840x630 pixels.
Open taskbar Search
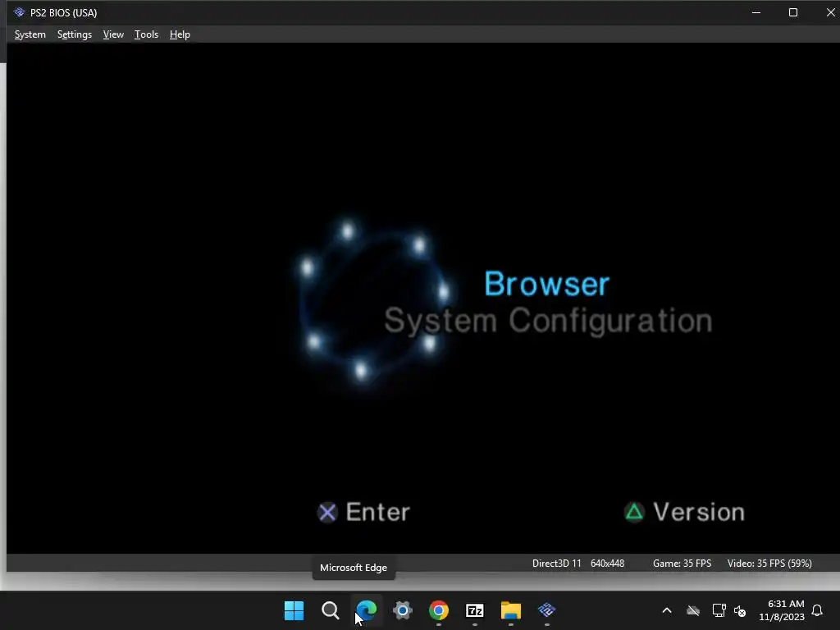click(x=330, y=610)
